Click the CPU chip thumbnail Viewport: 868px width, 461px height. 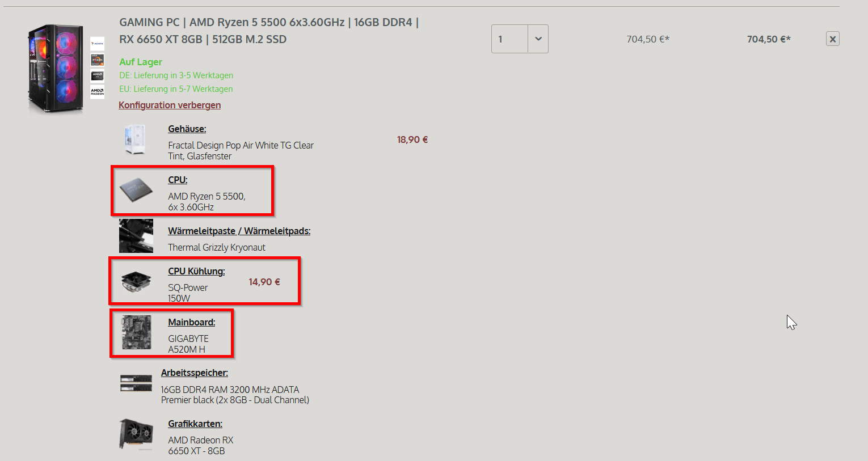(x=136, y=190)
